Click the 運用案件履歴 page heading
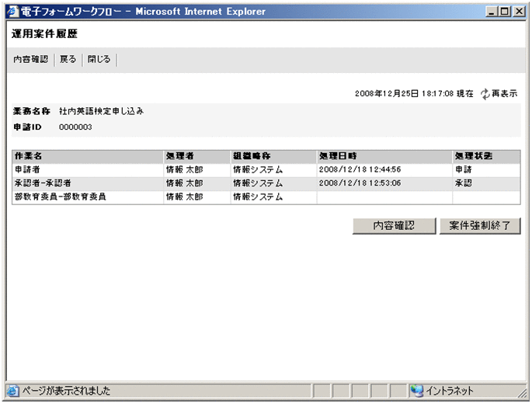Screen dimensions: 532x404 (x=44, y=33)
